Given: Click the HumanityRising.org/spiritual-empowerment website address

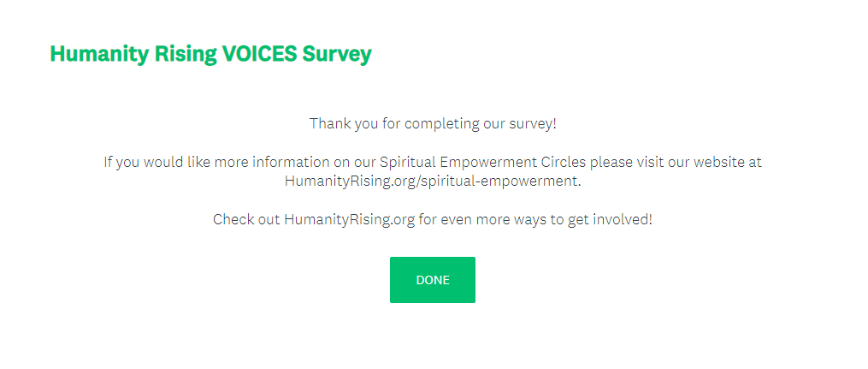Looking at the screenshot, I should tap(433, 181).
